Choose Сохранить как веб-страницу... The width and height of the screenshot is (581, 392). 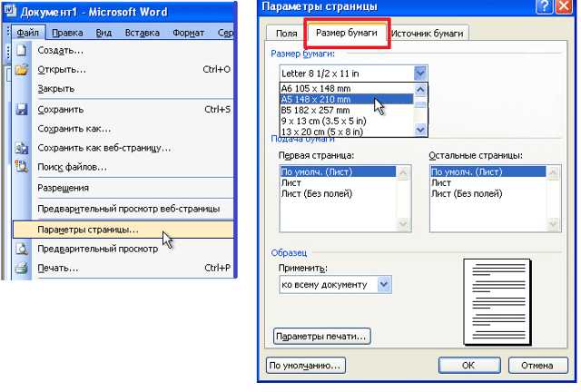click(123, 148)
